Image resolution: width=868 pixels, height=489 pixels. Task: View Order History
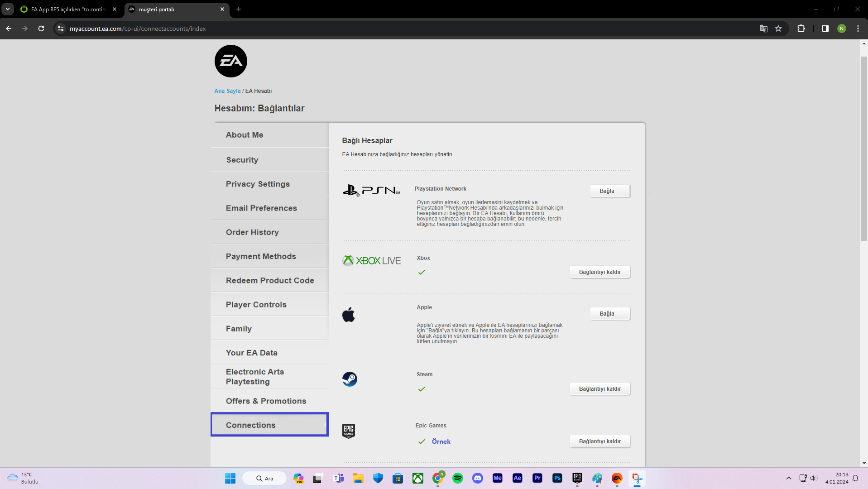click(269, 232)
